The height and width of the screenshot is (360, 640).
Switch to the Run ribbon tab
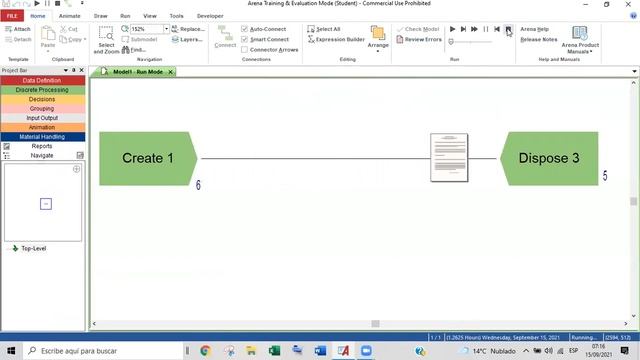pyautogui.click(x=125, y=16)
